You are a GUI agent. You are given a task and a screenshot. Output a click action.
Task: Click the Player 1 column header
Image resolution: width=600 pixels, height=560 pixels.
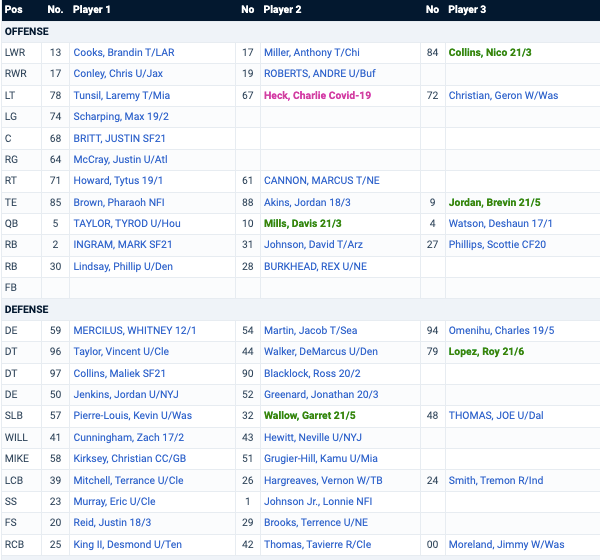[x=91, y=10]
